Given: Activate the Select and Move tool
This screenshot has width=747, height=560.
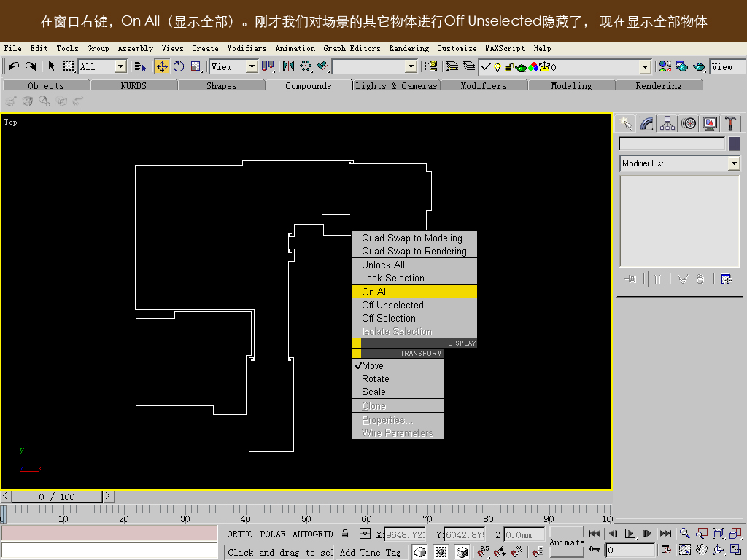Looking at the screenshot, I should (162, 66).
